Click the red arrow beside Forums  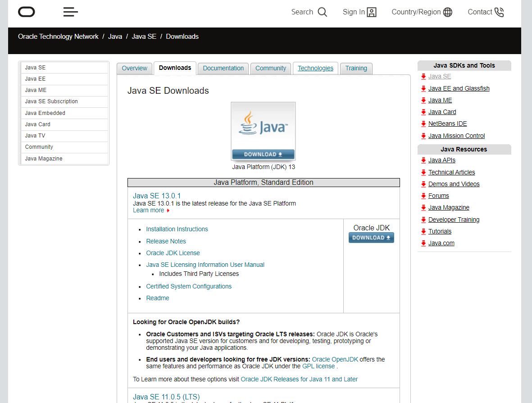423,196
